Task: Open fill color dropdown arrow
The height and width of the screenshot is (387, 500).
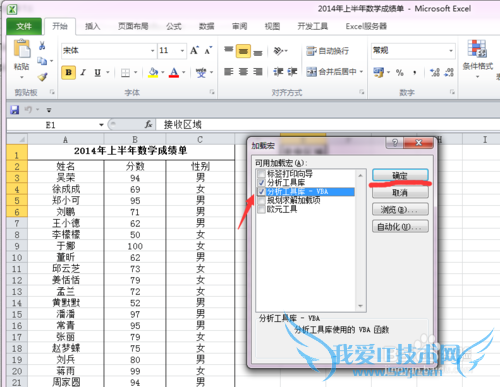Action: (x=163, y=72)
